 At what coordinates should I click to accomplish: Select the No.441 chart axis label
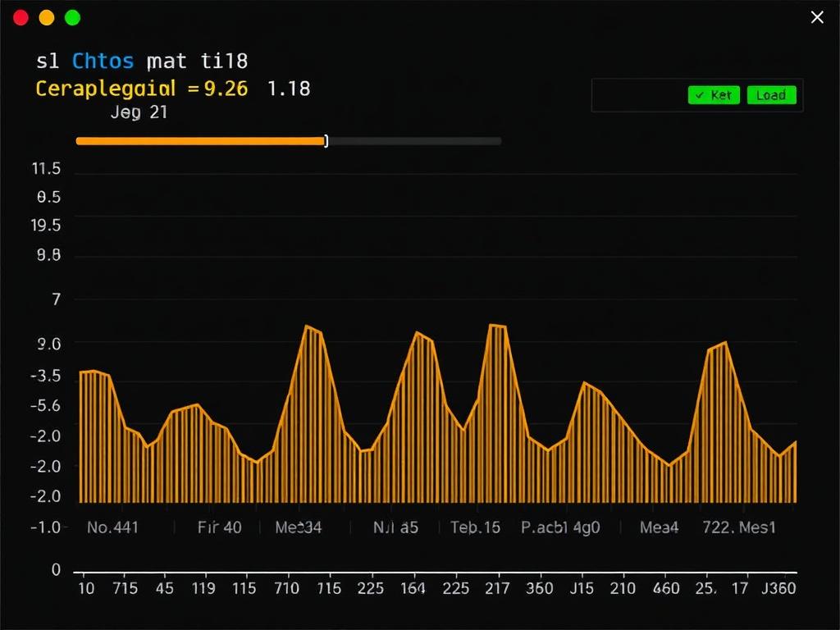point(112,527)
